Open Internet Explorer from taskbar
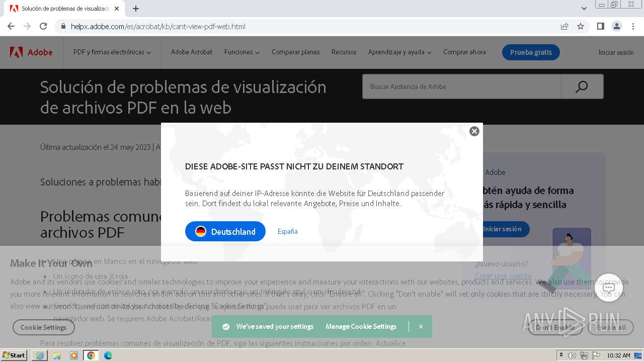This screenshot has height=362, width=644. [40, 355]
